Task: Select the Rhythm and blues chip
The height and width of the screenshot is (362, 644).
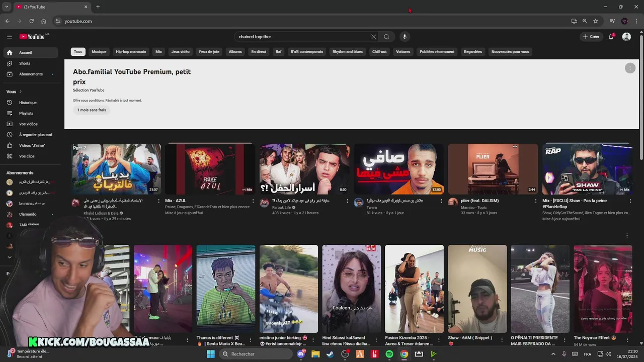Action: click(x=348, y=52)
